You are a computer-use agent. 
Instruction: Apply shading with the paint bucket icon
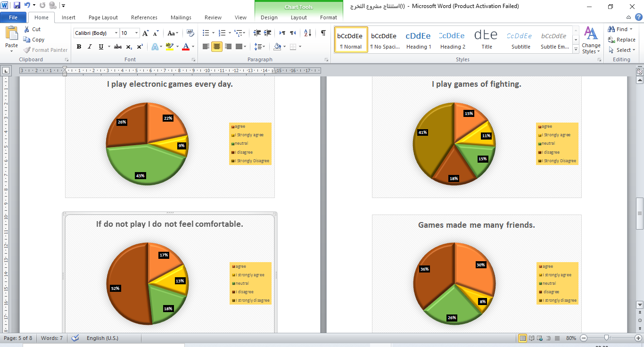point(278,46)
